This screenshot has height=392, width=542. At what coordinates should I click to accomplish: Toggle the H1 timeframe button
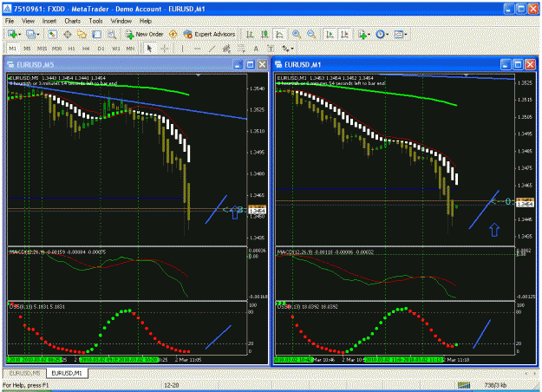[x=72, y=49]
